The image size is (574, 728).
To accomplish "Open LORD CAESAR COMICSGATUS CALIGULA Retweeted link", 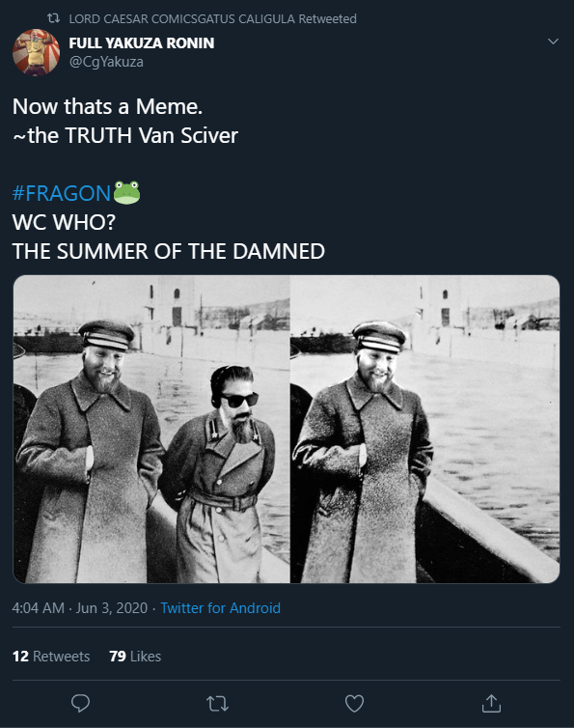I will (x=212, y=18).
